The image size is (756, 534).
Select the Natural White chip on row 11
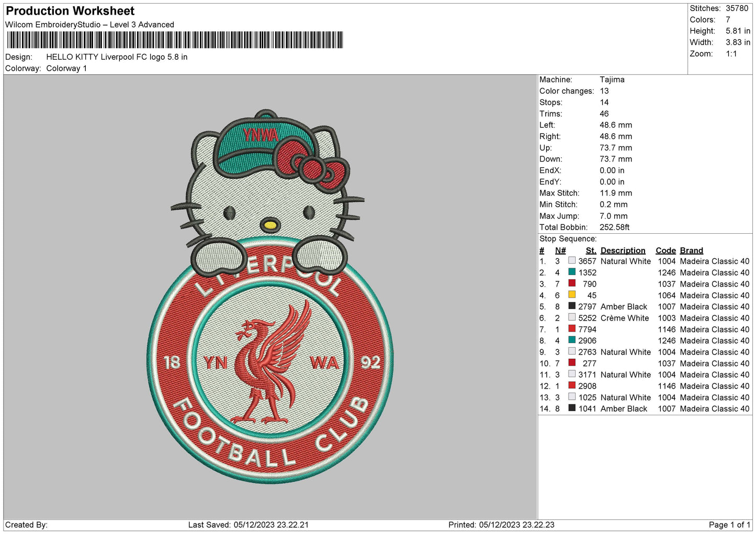click(572, 374)
